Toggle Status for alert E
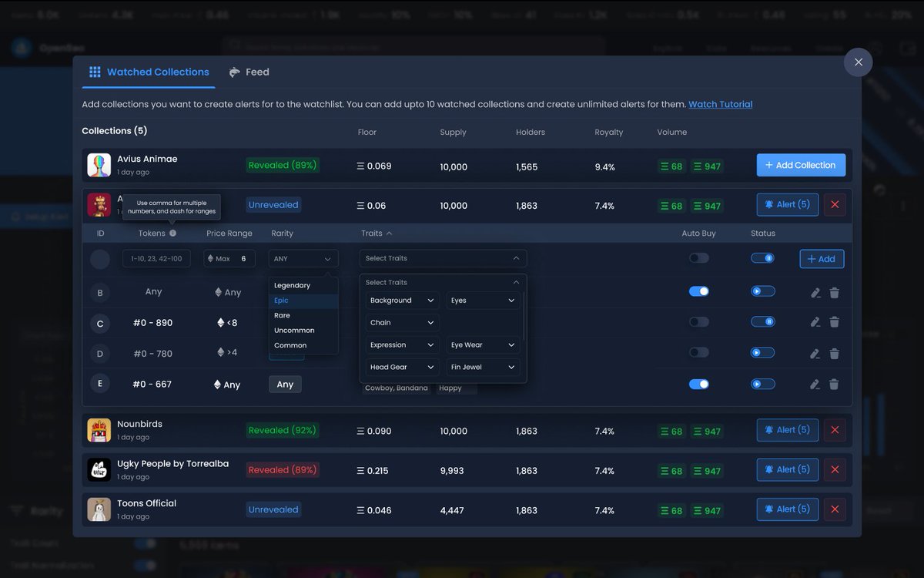The image size is (924, 578). point(763,384)
